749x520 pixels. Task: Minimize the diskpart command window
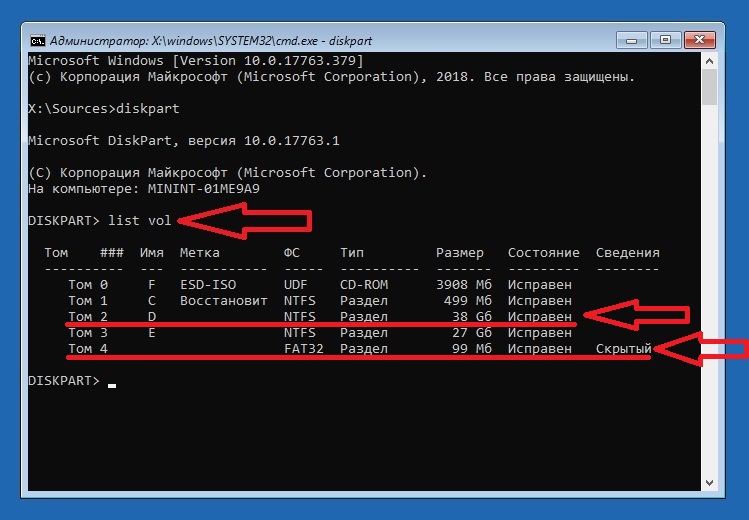click(x=631, y=40)
